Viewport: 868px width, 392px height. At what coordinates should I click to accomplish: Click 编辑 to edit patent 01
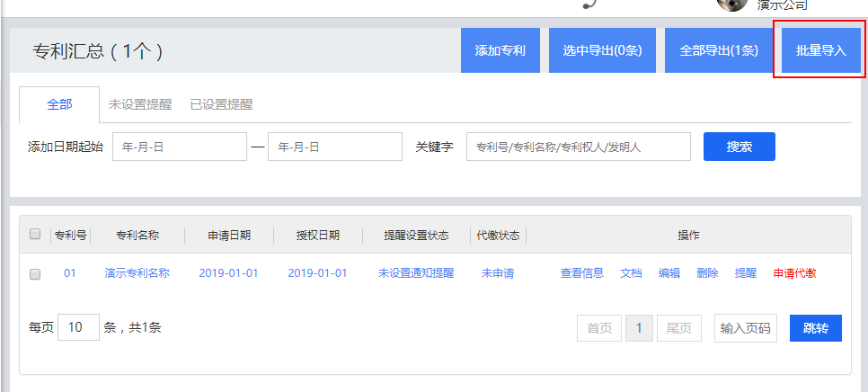[669, 273]
